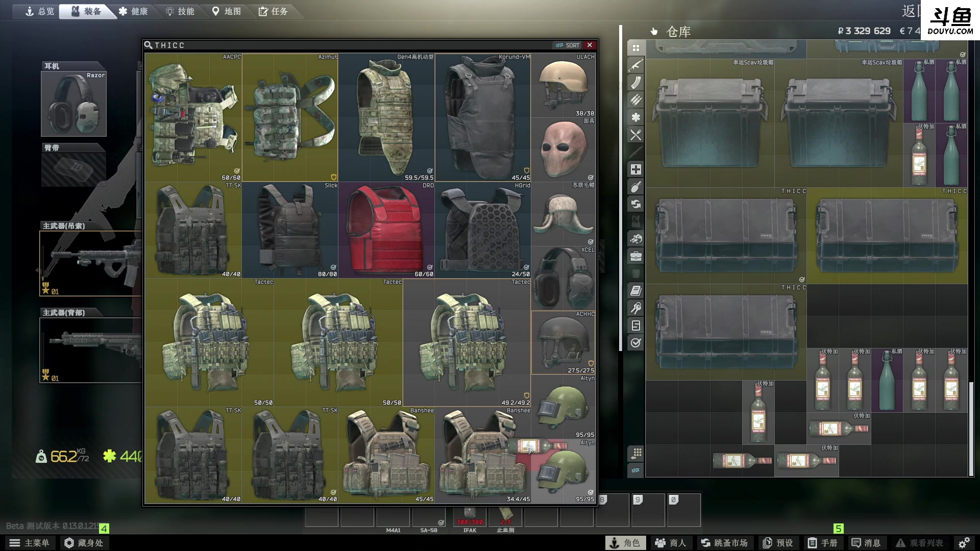Open the 任务 tasks tab
Screen dimensions: 980x551
274,11
